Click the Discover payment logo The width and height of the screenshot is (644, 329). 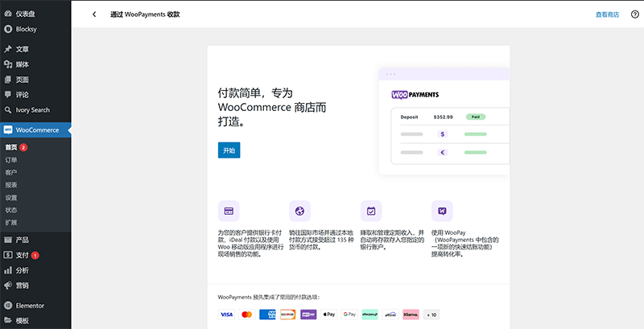pyautogui.click(x=288, y=315)
